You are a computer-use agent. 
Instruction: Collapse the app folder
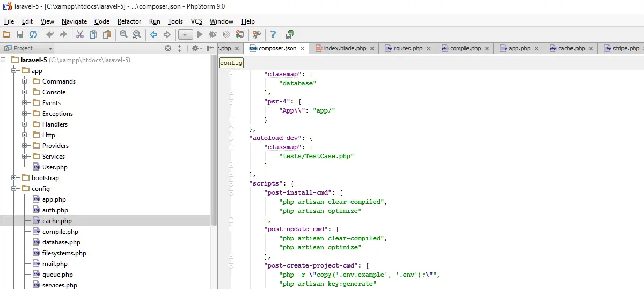(14, 71)
